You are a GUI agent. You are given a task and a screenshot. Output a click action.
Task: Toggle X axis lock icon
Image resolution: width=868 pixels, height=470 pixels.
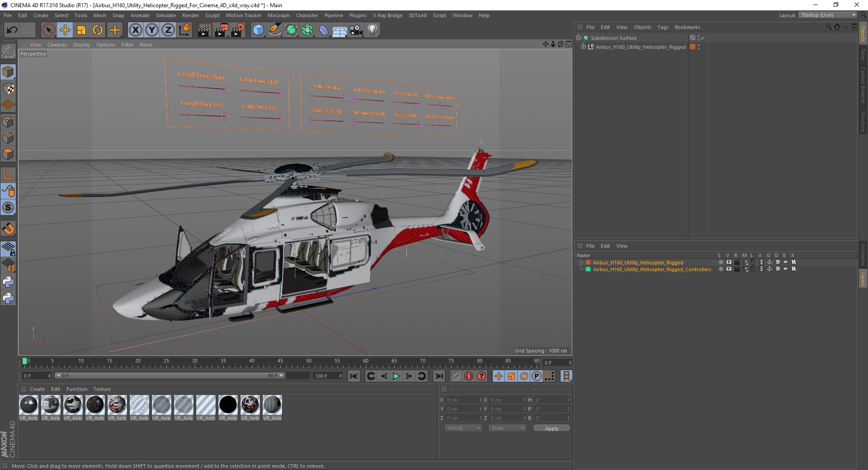[x=135, y=30]
